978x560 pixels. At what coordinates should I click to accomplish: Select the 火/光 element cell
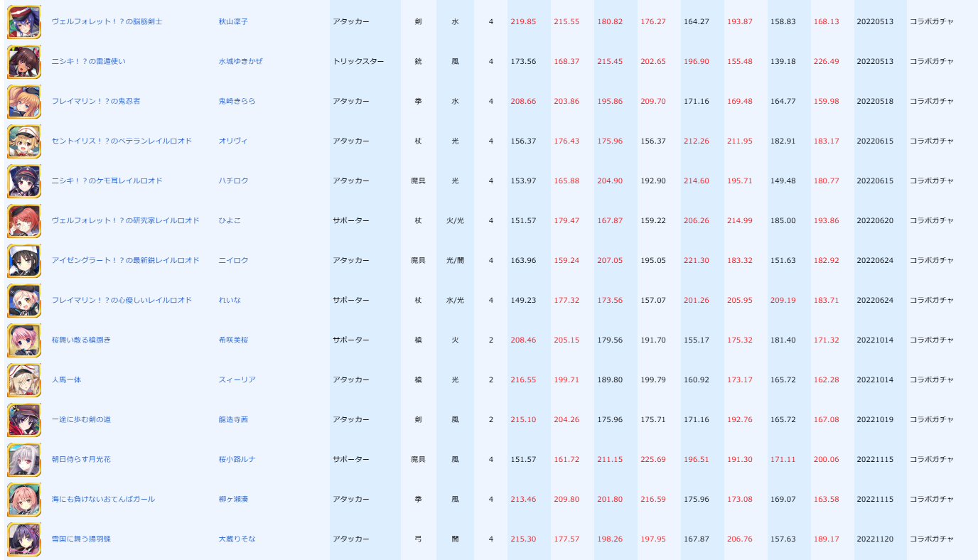[x=455, y=221]
